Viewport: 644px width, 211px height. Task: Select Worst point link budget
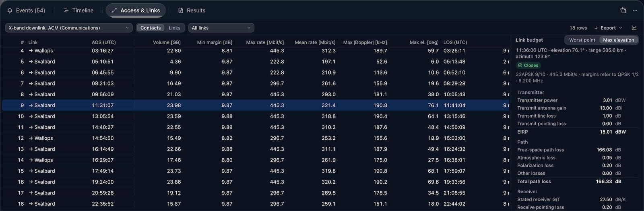(582, 40)
